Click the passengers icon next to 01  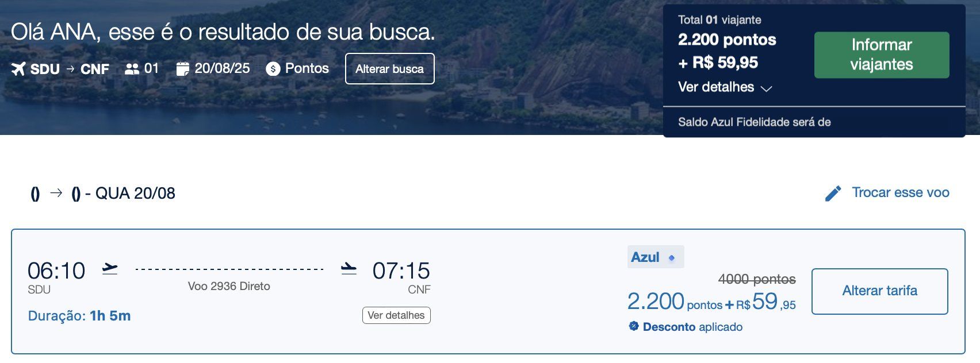pos(132,69)
